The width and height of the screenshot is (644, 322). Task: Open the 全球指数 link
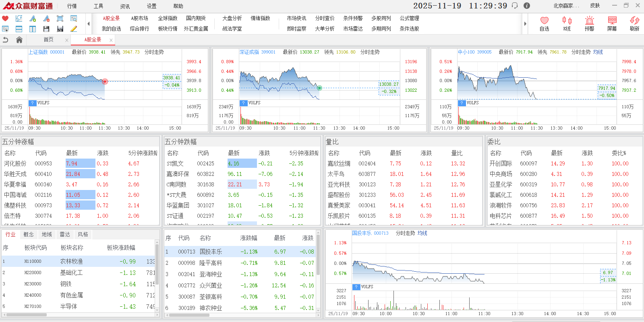coord(168,19)
